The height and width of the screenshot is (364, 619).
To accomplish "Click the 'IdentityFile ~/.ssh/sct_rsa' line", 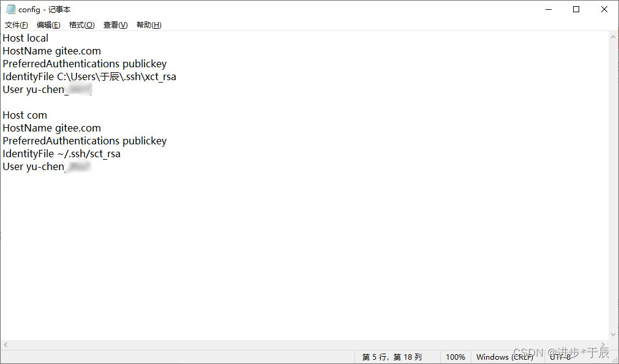I will click(x=62, y=154).
